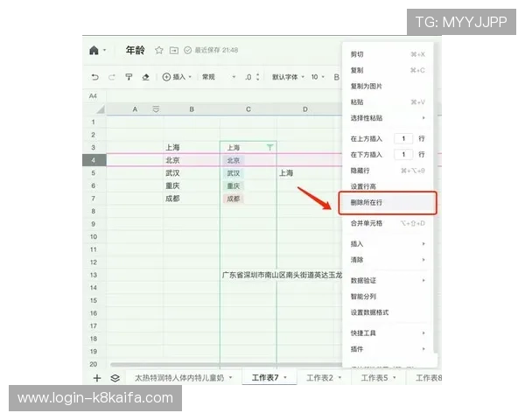525x420 pixels.
Task: Select the format painter tool
Action: click(129, 77)
